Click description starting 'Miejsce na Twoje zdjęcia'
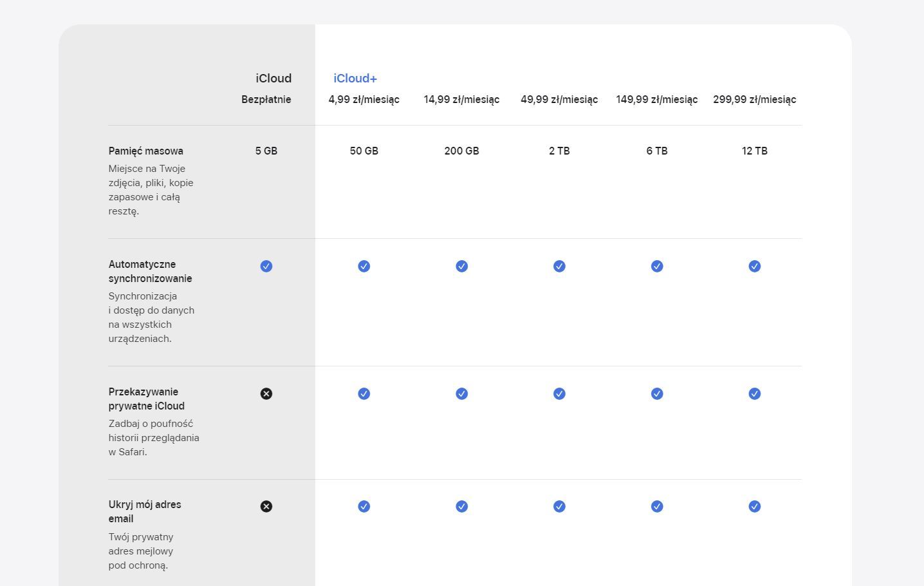 coord(151,190)
